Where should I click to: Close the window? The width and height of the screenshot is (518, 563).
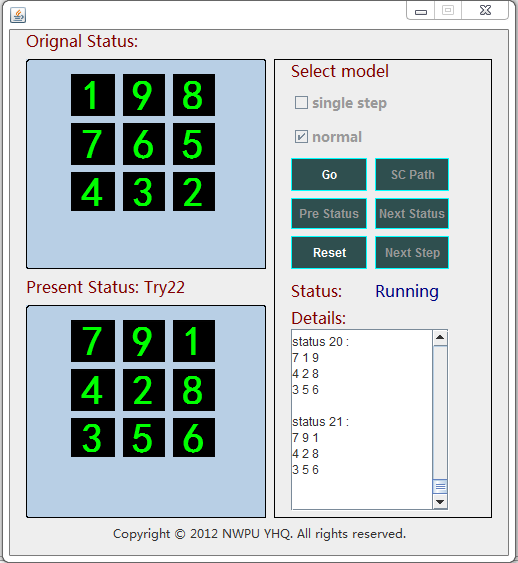pos(485,10)
